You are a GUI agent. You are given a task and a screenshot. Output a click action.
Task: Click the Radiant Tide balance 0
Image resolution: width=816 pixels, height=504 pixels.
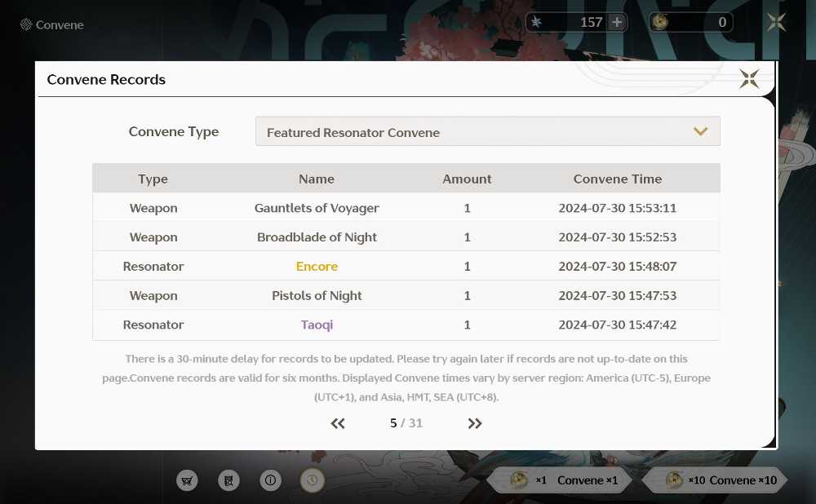(x=722, y=22)
